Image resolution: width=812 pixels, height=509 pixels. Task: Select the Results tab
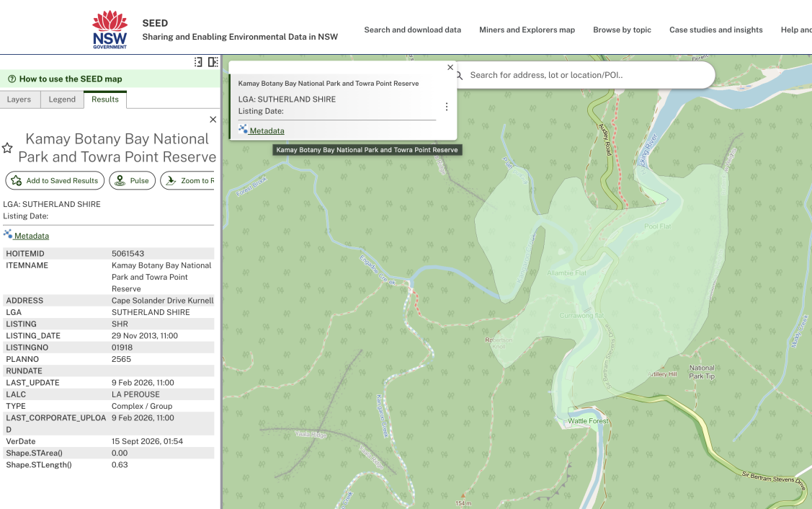tap(105, 99)
